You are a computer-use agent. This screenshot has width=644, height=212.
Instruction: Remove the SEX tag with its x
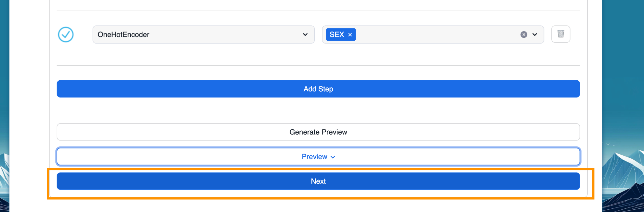click(x=350, y=35)
